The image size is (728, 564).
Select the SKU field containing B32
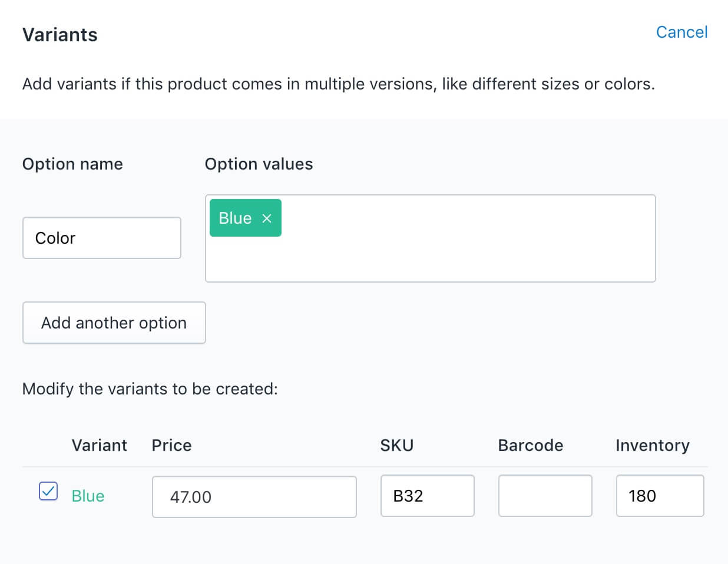click(x=427, y=496)
